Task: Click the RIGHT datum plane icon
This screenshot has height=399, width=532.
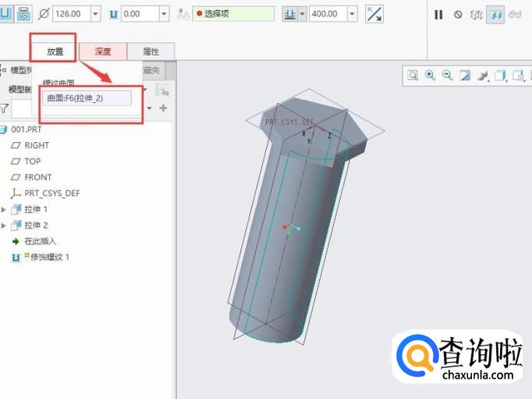Action: pyautogui.click(x=16, y=145)
